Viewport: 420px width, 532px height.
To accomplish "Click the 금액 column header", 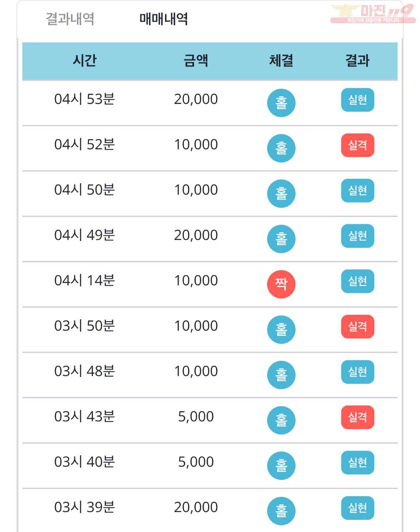I will pos(196,60).
